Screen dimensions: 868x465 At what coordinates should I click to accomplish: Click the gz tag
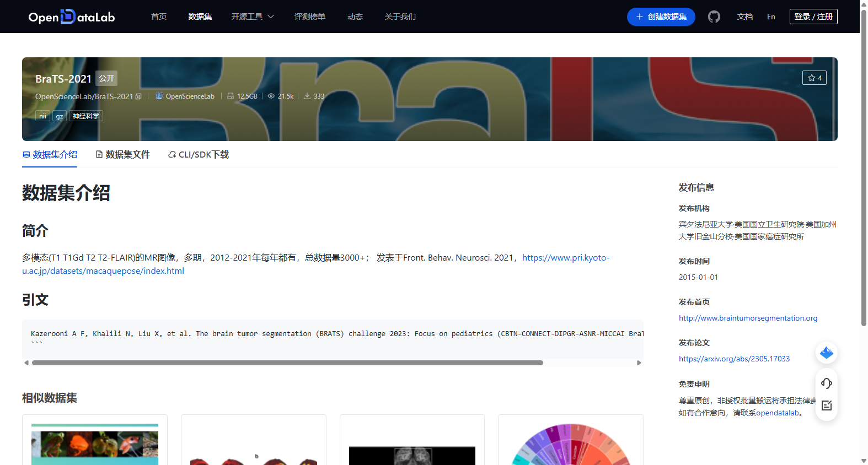pos(60,116)
